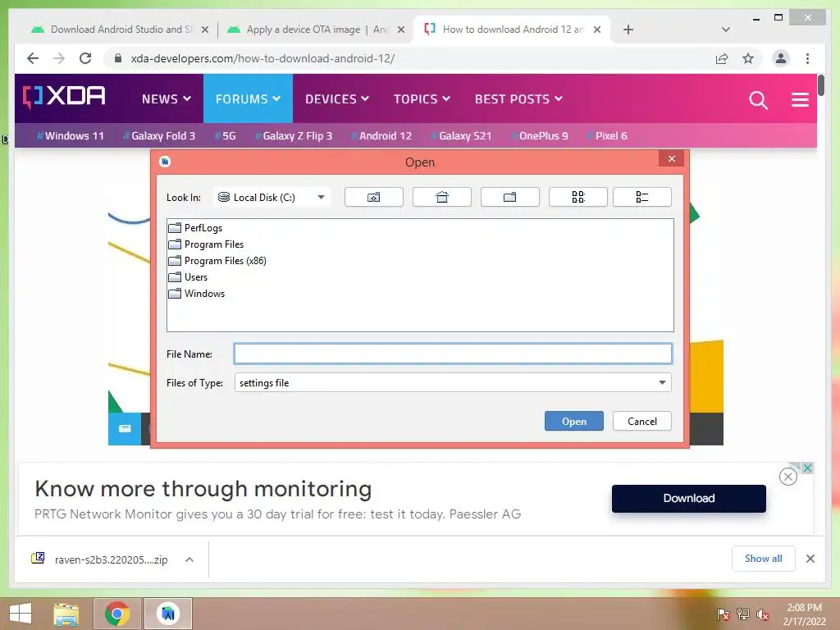Open the 5G tag link
The height and width of the screenshot is (630, 840).
click(x=225, y=135)
